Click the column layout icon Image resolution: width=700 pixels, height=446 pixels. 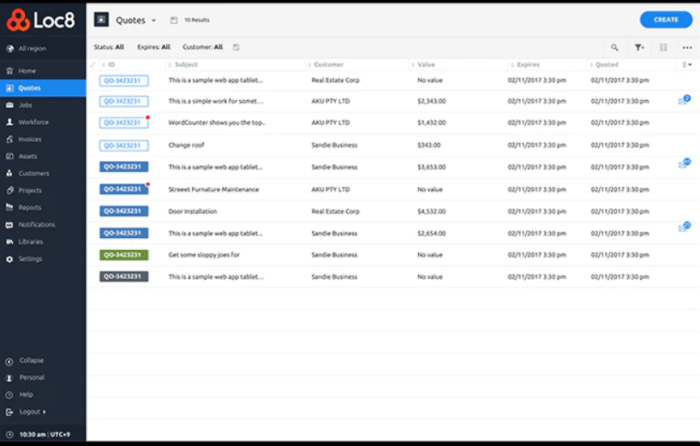tap(663, 47)
